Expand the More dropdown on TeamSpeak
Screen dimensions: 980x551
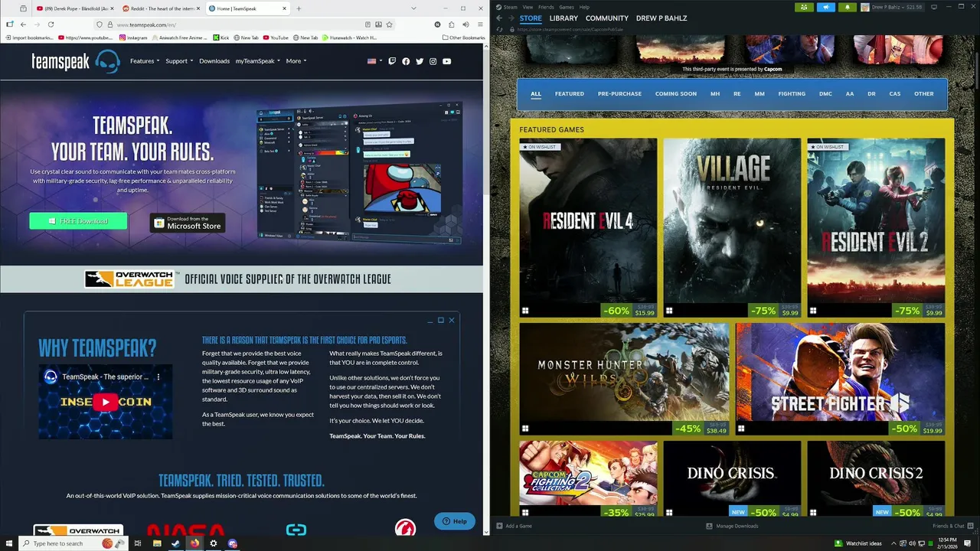(296, 61)
